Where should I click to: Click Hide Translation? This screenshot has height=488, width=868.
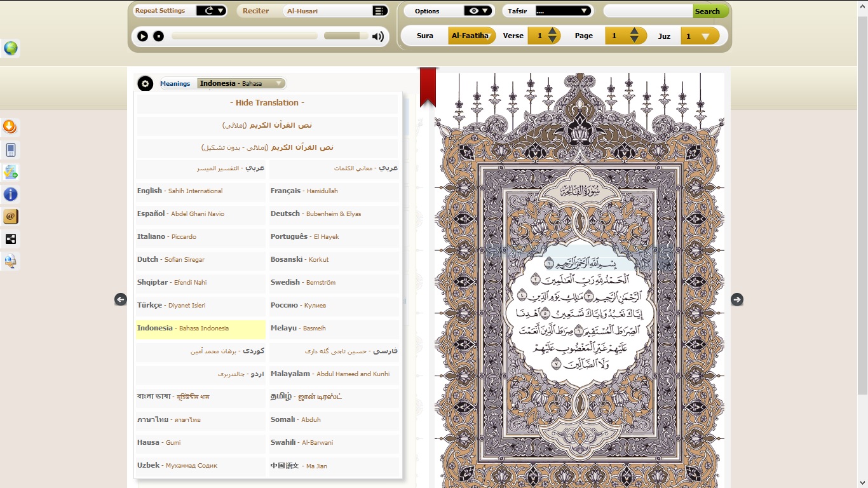[x=267, y=102]
